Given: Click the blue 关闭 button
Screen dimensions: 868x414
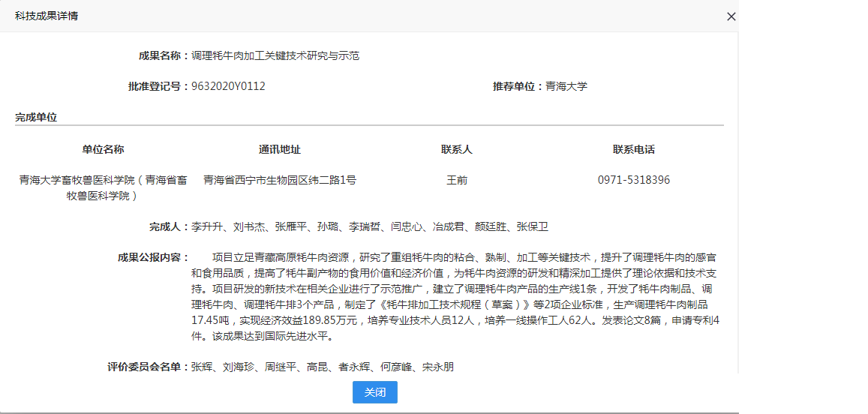Looking at the screenshot, I should pyautogui.click(x=374, y=392).
